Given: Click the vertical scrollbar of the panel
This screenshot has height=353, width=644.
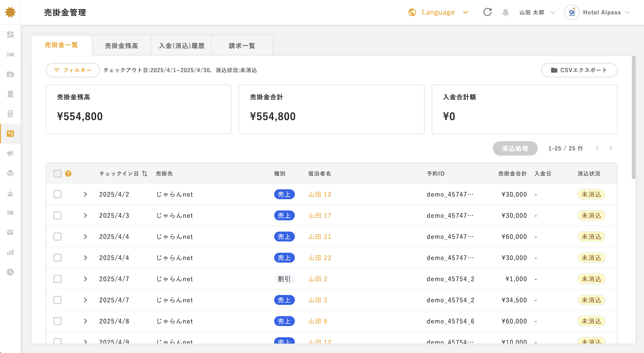Looking at the screenshot, I should pyautogui.click(x=633, y=118).
